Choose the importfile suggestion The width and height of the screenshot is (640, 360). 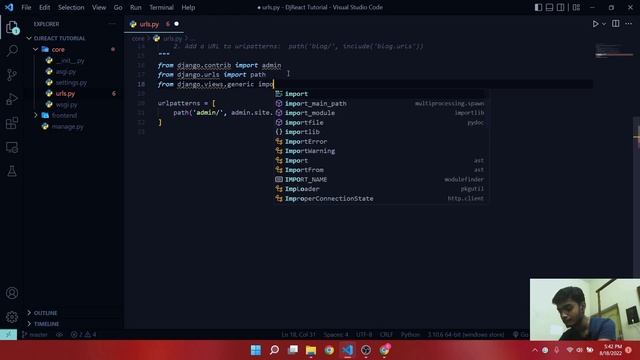click(x=380, y=122)
